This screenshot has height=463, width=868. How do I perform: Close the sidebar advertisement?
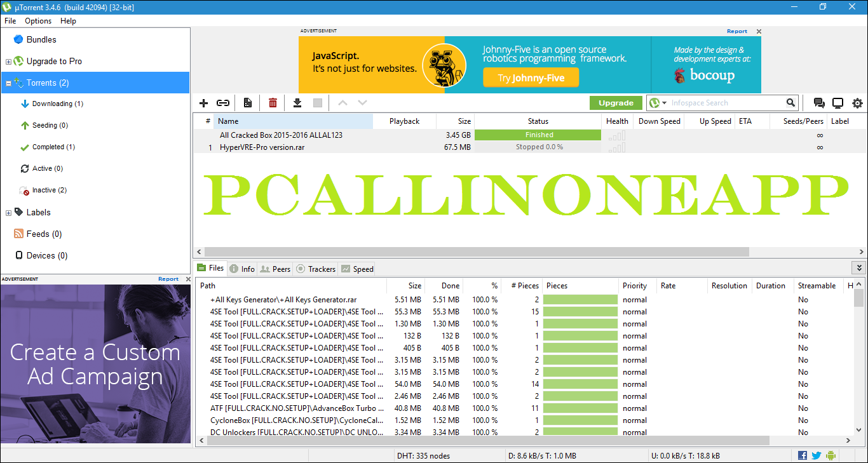point(188,279)
